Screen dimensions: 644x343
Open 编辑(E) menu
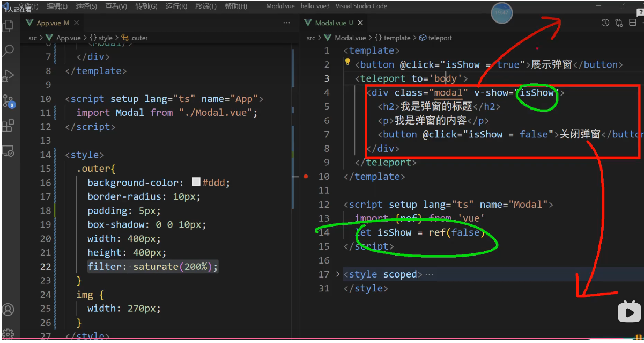coord(57,6)
